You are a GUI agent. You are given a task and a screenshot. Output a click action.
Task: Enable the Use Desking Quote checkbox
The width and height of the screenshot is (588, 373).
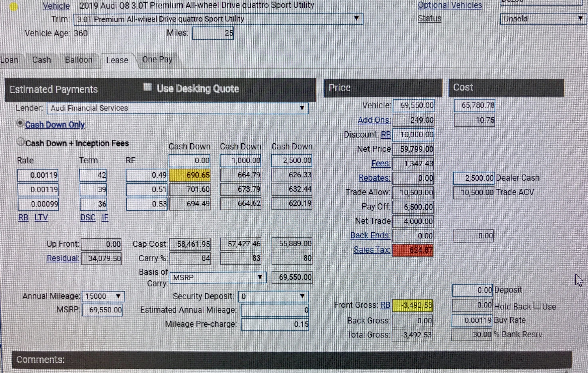(147, 87)
